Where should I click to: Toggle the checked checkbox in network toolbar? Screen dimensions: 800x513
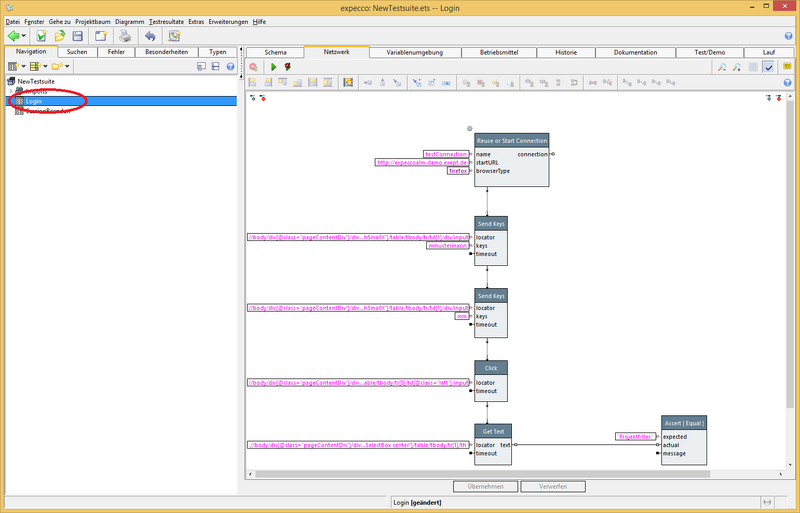click(768, 67)
